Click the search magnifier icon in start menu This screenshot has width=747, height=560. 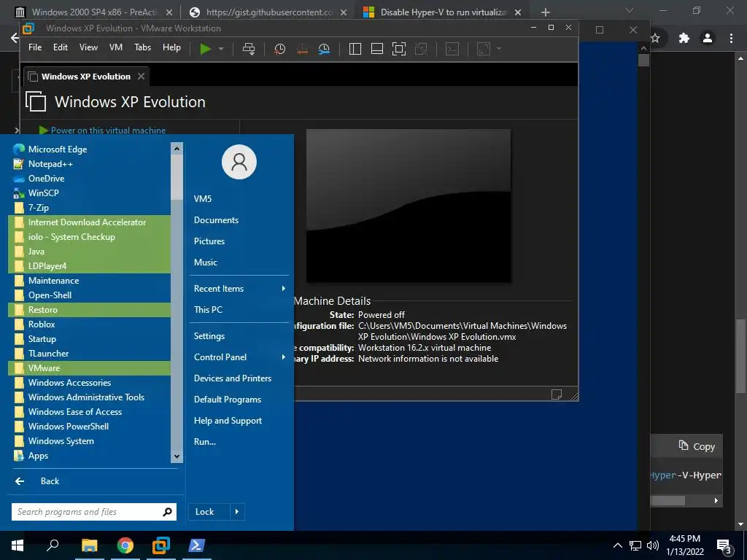pyautogui.click(x=167, y=512)
